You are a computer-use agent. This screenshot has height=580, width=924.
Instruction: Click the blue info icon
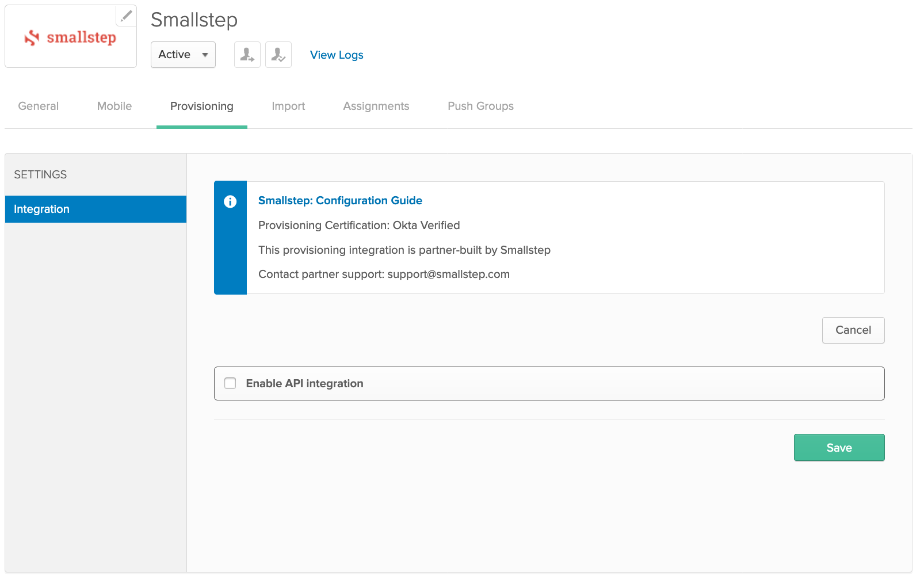tap(230, 201)
